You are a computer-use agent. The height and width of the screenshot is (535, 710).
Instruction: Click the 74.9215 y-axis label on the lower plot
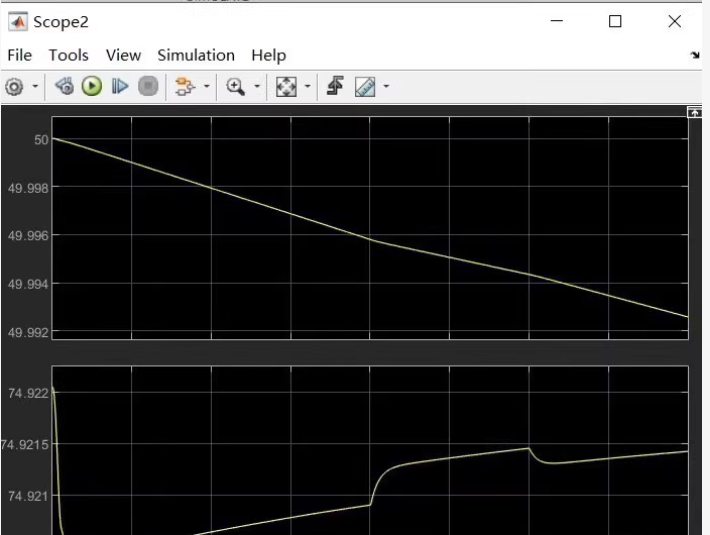(x=24, y=445)
